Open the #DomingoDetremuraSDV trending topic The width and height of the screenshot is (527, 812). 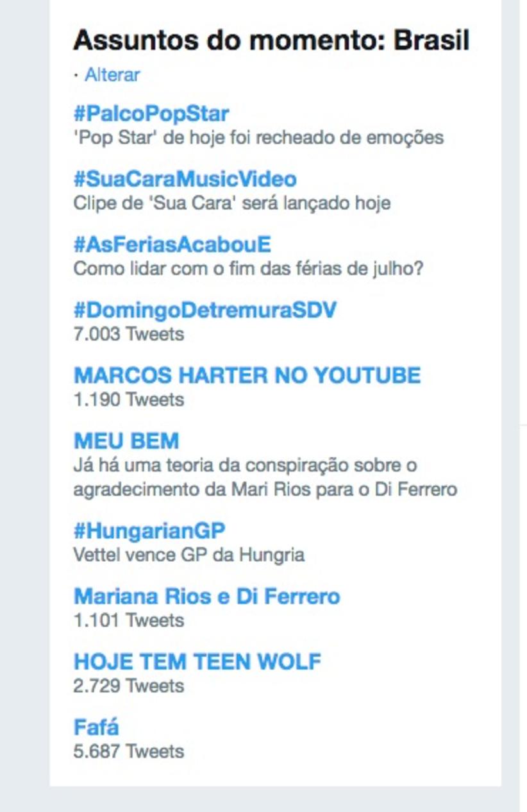coord(205,310)
